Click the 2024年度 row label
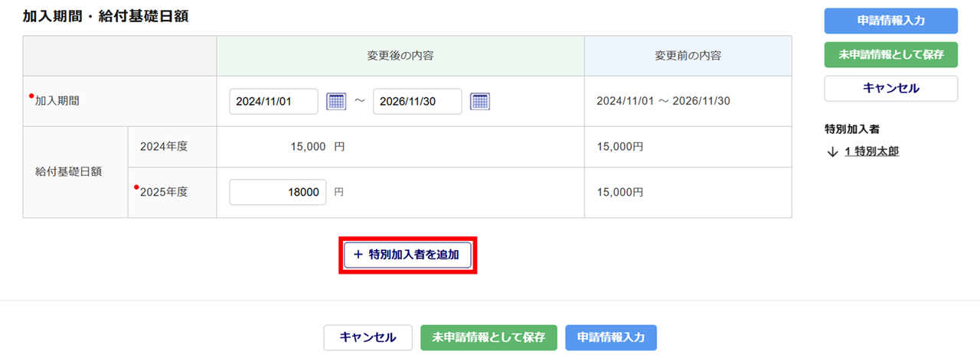The image size is (980, 364). pos(163,147)
